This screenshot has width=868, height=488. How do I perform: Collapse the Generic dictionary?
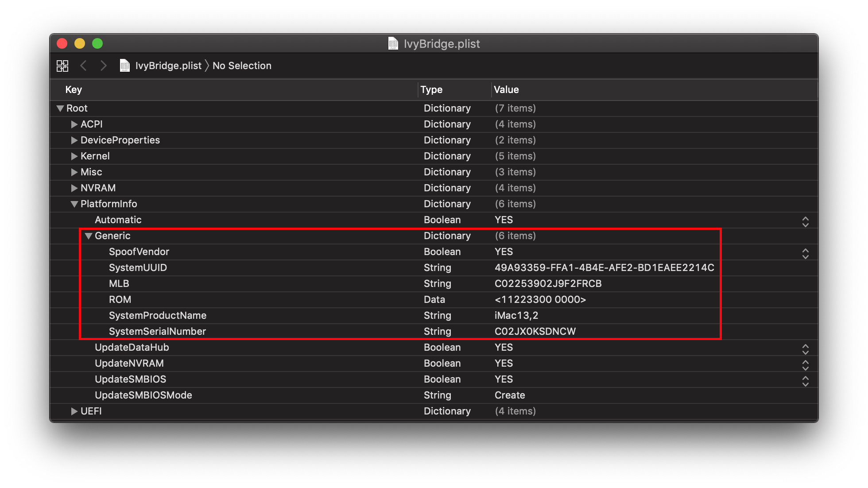[x=88, y=236]
